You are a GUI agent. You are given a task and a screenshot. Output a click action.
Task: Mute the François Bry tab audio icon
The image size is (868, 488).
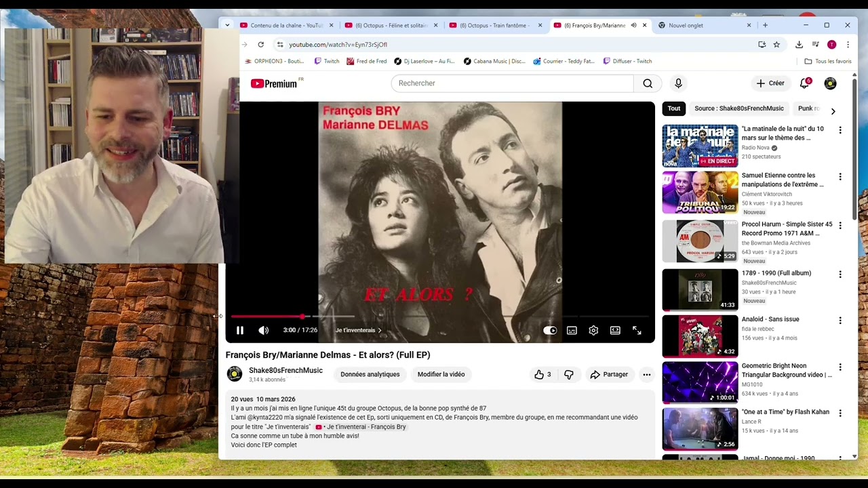tap(633, 26)
